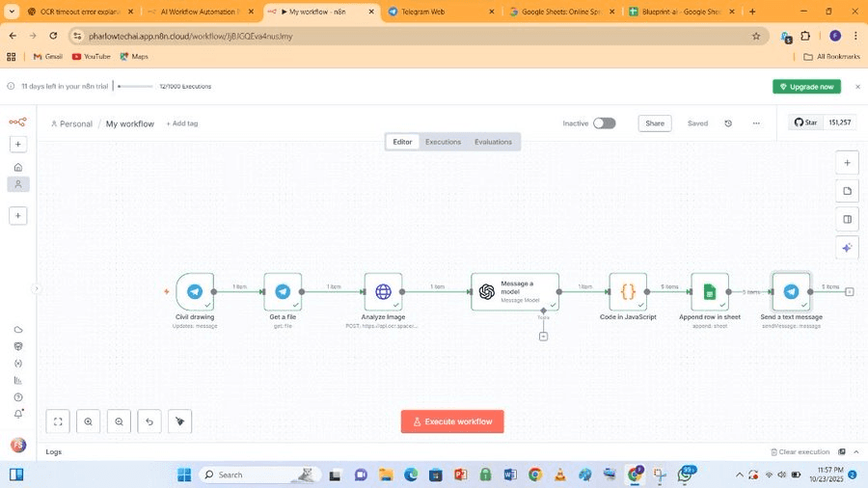Reset the canvas zoom level
The image size is (868, 488).
149,421
